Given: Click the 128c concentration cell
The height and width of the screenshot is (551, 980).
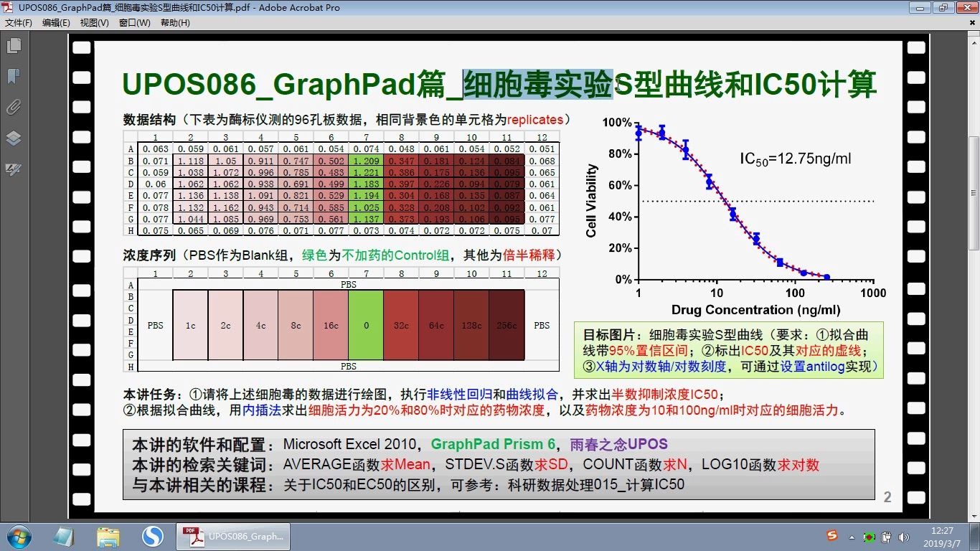Looking at the screenshot, I should pyautogui.click(x=471, y=325).
